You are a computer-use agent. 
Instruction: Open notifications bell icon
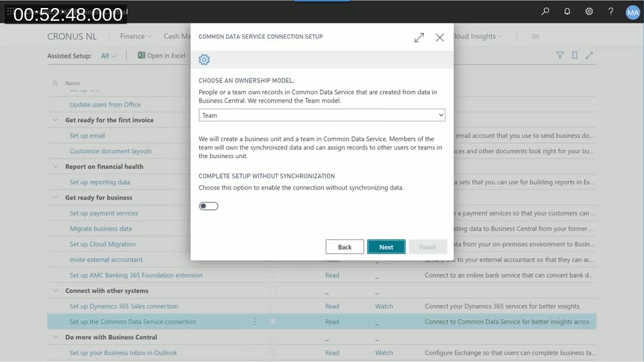568,11
